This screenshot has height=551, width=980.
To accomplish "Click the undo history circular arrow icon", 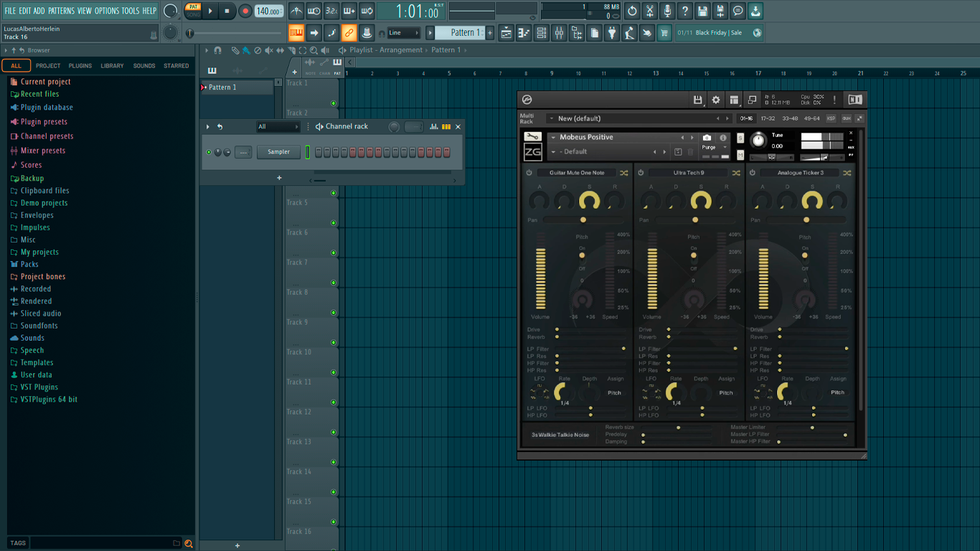I will [632, 11].
